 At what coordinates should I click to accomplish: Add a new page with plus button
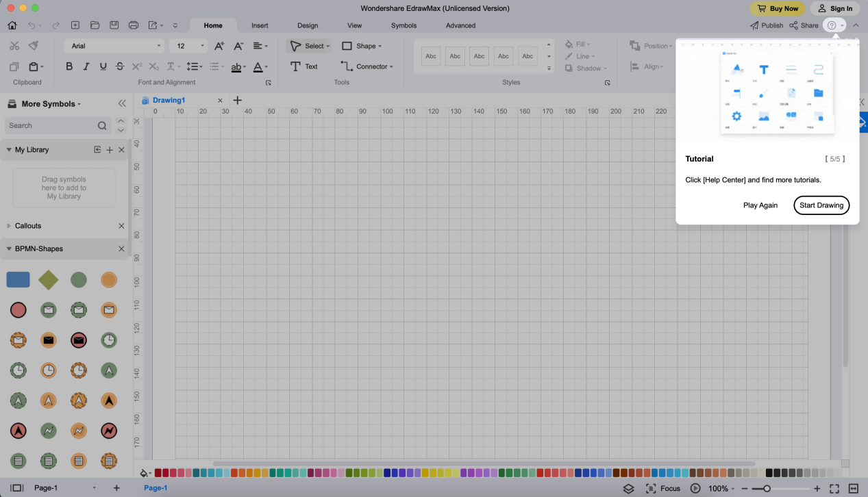click(116, 488)
